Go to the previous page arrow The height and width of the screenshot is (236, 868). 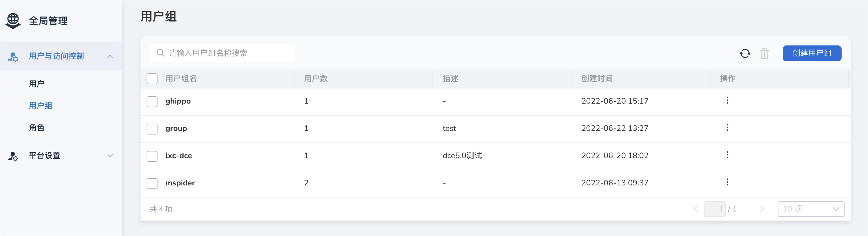pos(696,209)
